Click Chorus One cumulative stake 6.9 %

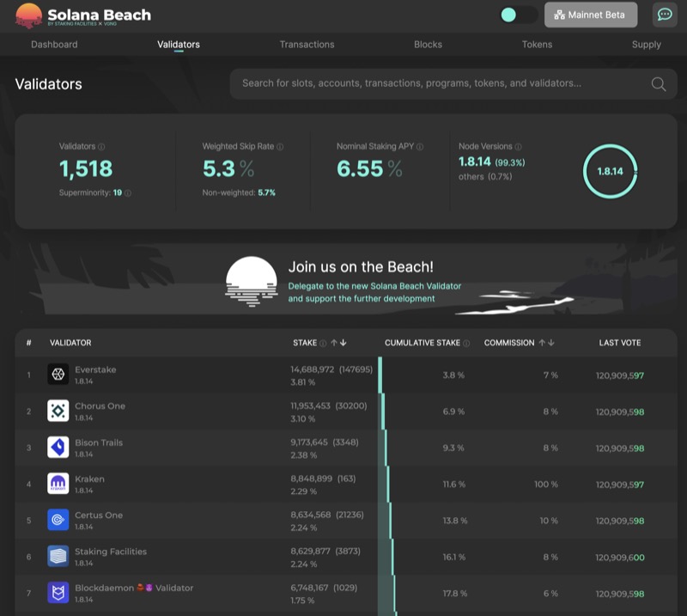(x=453, y=412)
